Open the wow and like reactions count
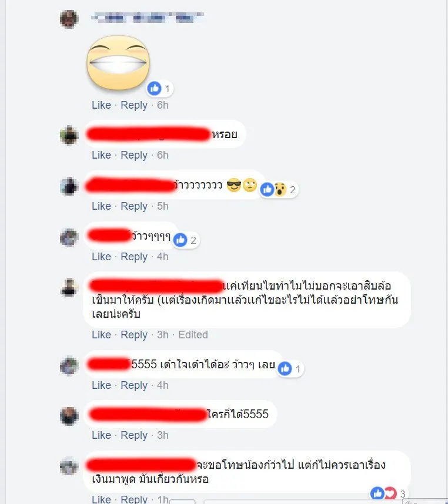Screen dimensions: 448x504 pos(279,189)
